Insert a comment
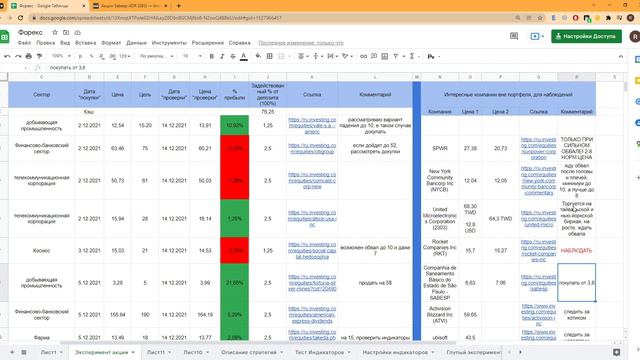Viewport: 640px width, 360px height. (374, 56)
